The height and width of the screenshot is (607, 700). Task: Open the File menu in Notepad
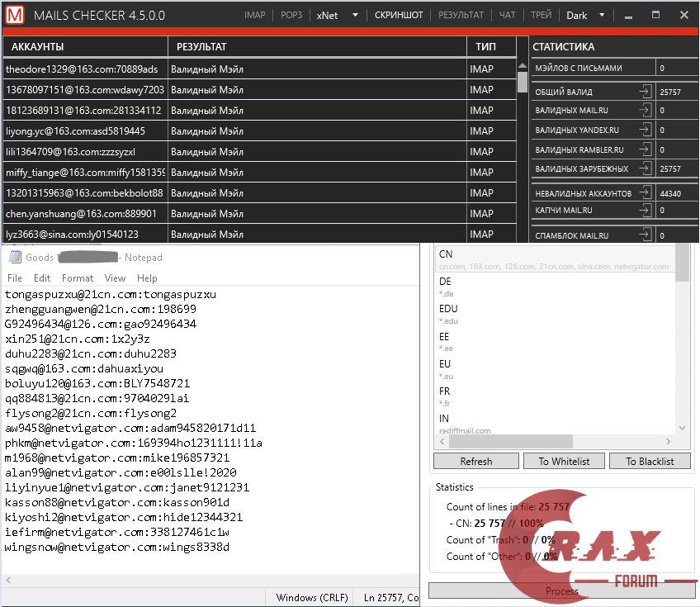pyautogui.click(x=15, y=278)
